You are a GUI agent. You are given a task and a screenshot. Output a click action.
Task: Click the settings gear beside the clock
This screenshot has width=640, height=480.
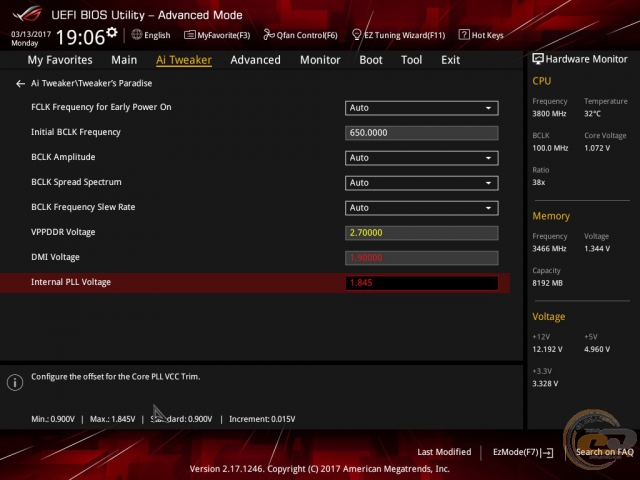[112, 32]
